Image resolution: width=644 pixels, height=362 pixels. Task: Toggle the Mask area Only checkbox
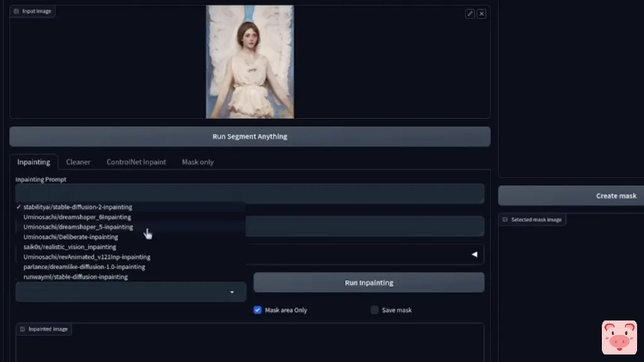click(x=257, y=310)
